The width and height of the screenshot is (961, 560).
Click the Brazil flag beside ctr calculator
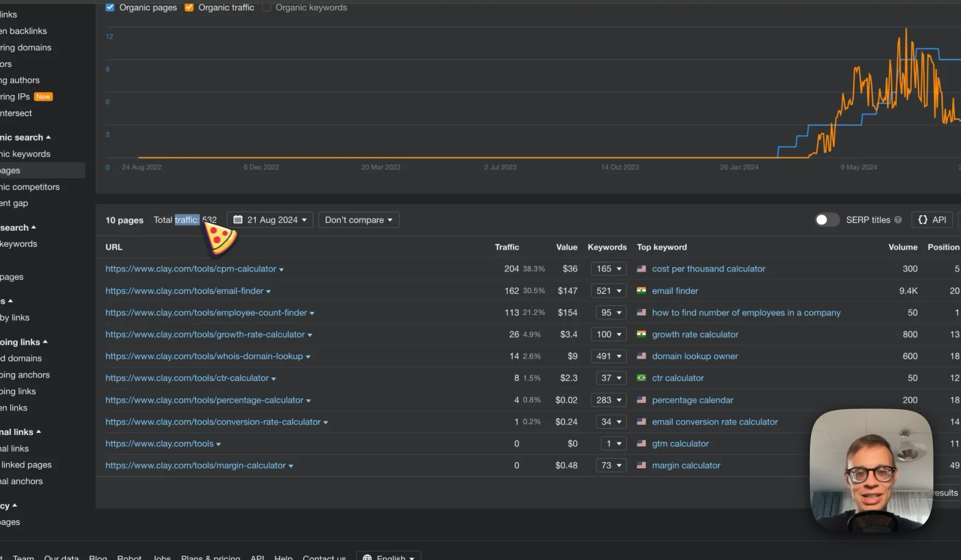click(641, 377)
